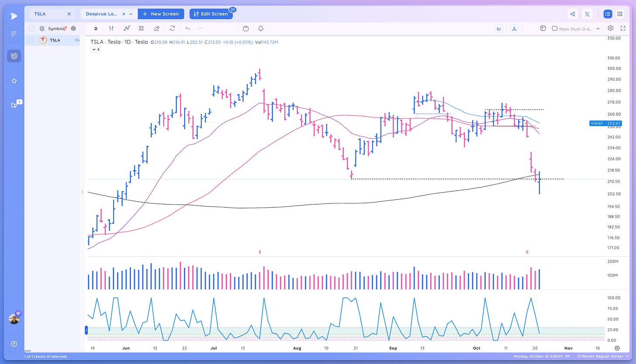636x364 pixels.
Task: Tick the select-all checkbox in watchlist header
Action: 31,28
